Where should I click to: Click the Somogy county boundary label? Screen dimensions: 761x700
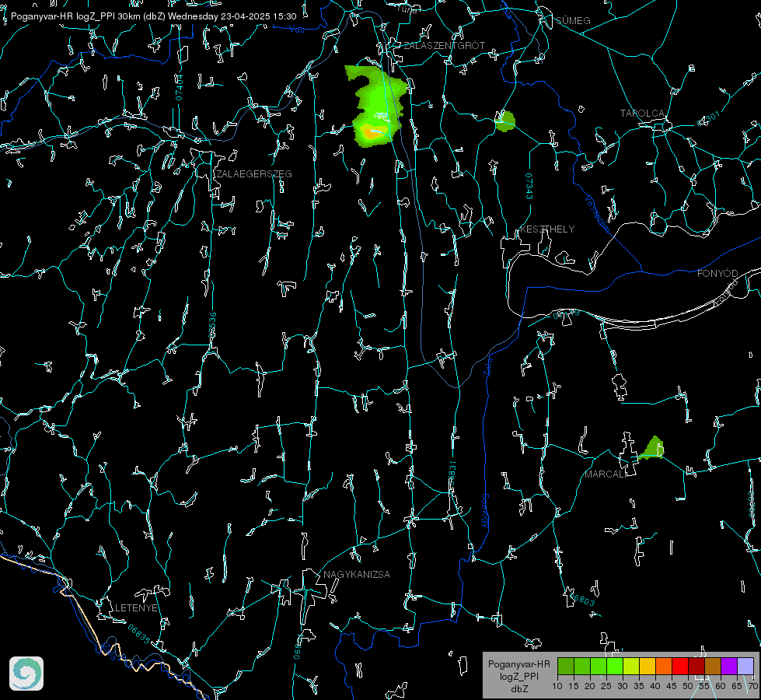click(485, 511)
